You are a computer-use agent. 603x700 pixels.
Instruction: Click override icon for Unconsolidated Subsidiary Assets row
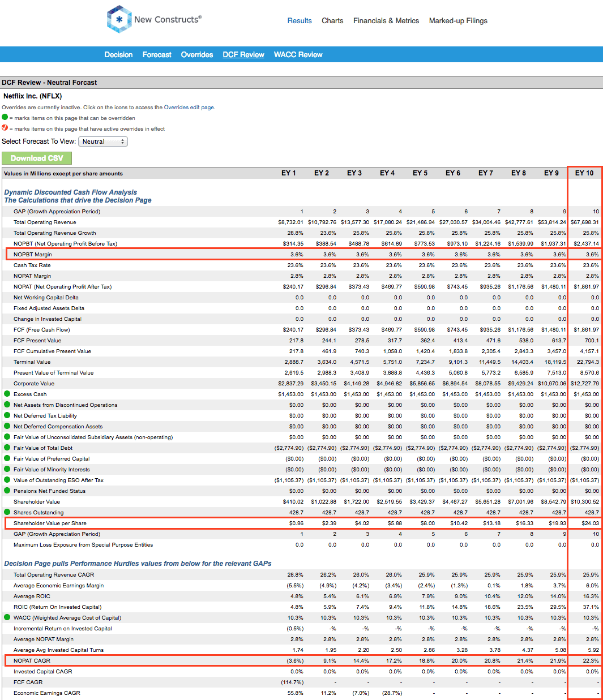click(x=7, y=437)
